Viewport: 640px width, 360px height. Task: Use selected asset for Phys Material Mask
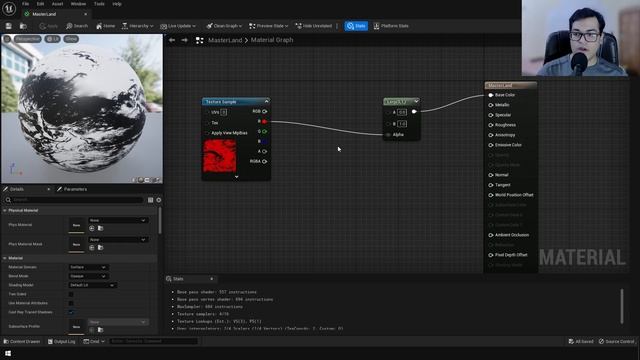pos(91,248)
